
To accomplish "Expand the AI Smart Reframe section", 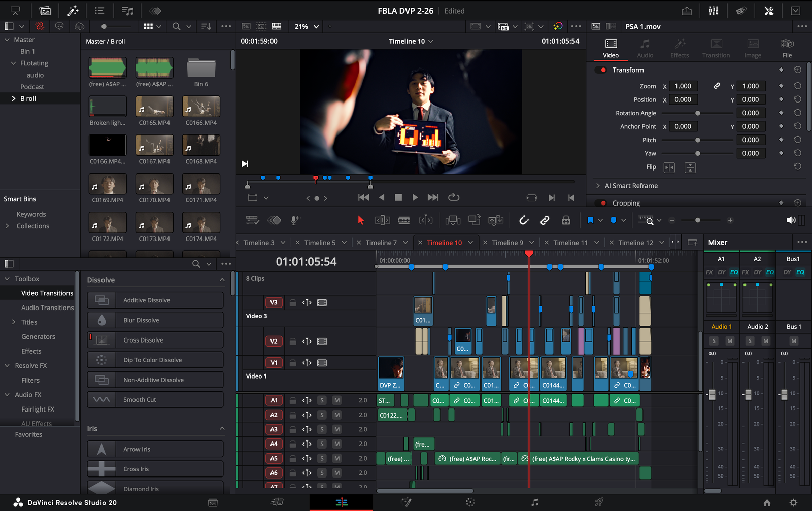I will 598,186.
